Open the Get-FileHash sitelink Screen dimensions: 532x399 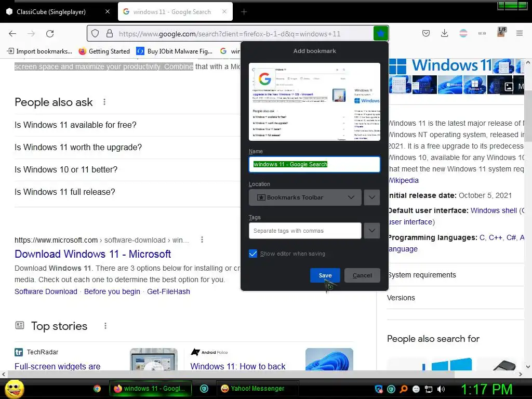click(168, 291)
